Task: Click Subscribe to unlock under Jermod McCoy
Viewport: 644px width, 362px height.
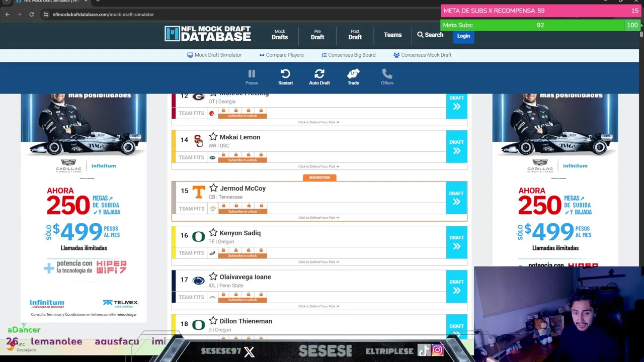Action: (243, 211)
